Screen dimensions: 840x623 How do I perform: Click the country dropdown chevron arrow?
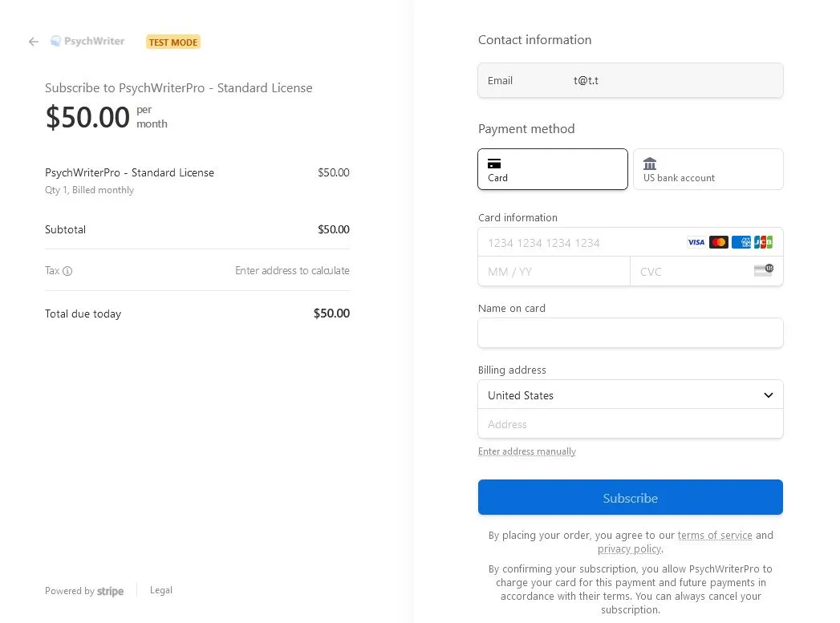coord(769,395)
